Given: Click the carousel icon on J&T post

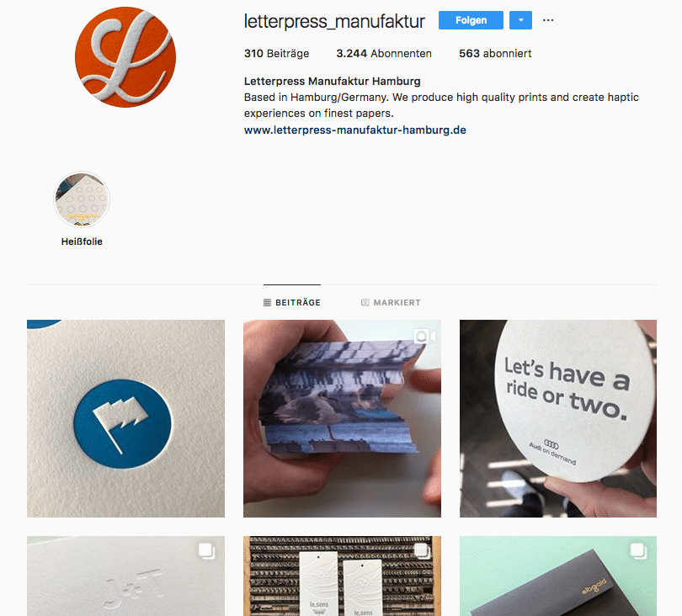Looking at the screenshot, I should 206,551.
